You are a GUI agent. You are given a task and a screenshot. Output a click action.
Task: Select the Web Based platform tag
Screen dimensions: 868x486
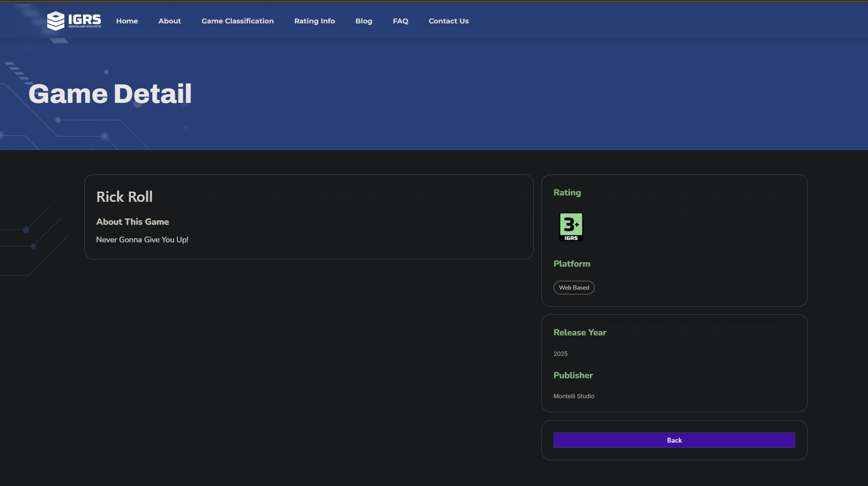574,288
